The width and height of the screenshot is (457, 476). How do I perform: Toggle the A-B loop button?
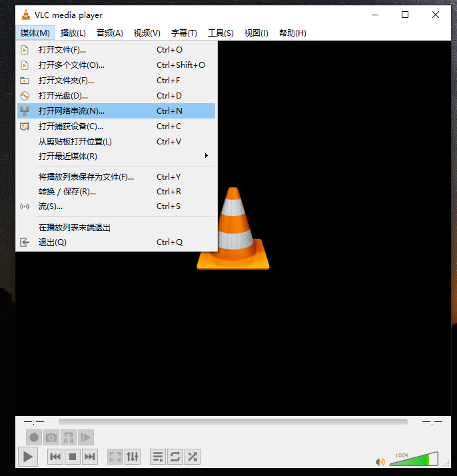(69, 437)
